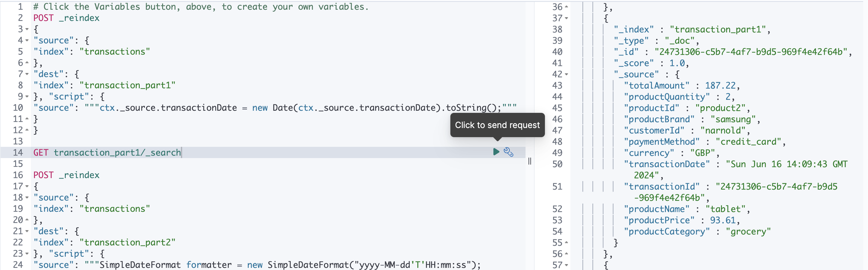Collapse the "dest" block at editor line 7
Viewport: 868px width, 270px height.
click(x=27, y=74)
